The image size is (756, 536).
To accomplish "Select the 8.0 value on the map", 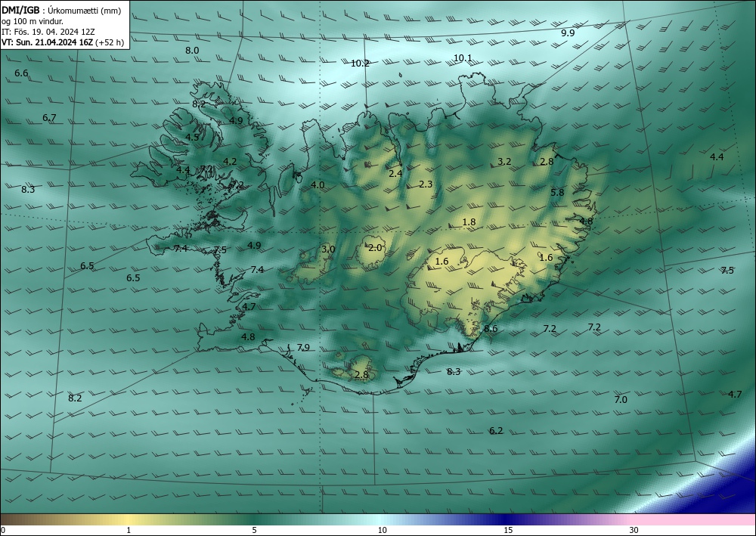I will (192, 50).
